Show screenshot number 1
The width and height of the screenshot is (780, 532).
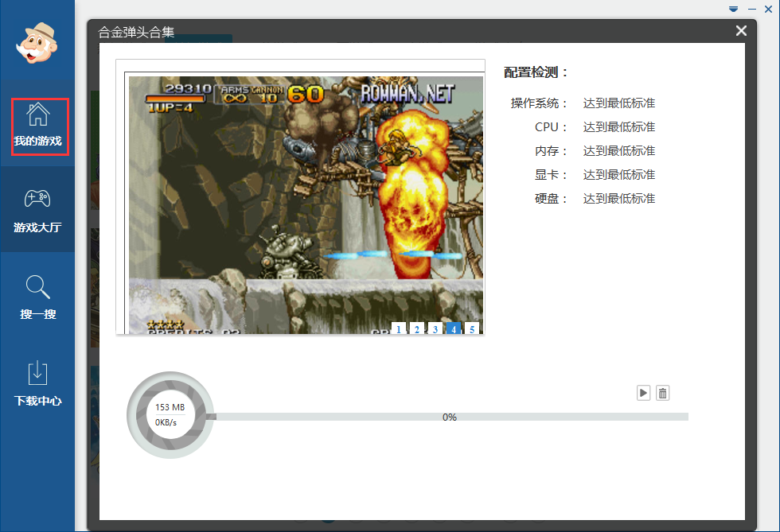point(398,328)
